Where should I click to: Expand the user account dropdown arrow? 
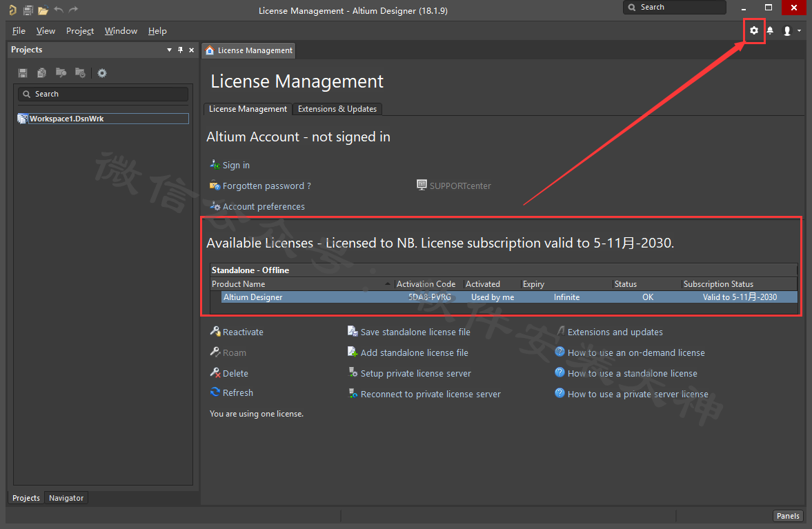click(x=799, y=31)
